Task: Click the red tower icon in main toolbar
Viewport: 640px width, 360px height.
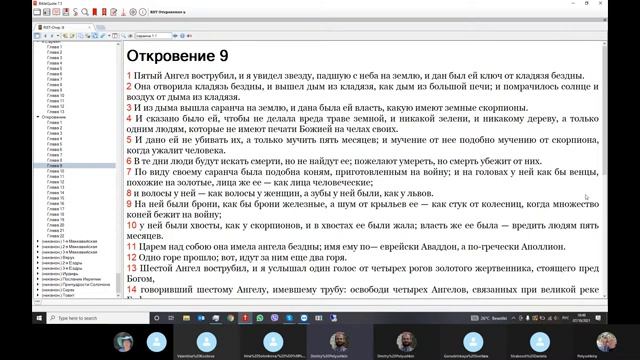Action: point(123,12)
